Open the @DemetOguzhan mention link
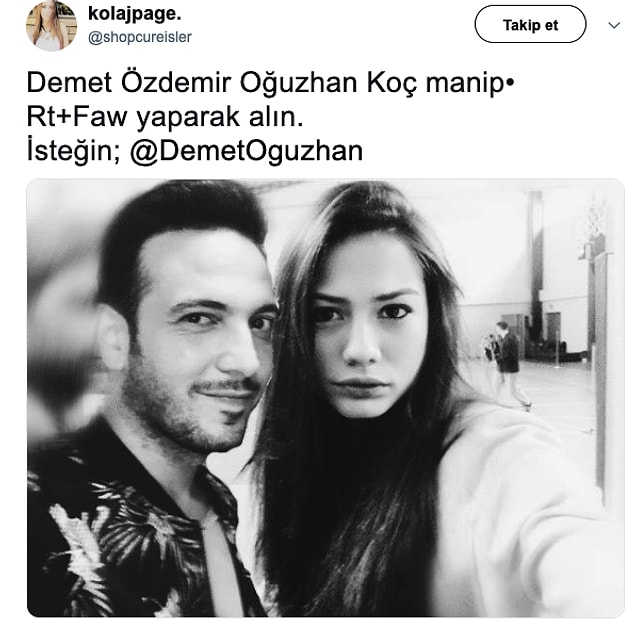 (x=246, y=151)
